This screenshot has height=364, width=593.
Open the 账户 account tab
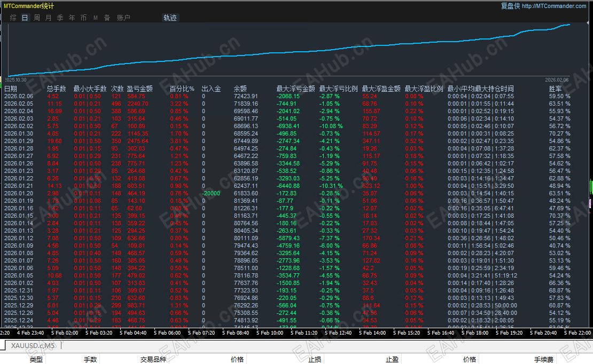coord(123,18)
